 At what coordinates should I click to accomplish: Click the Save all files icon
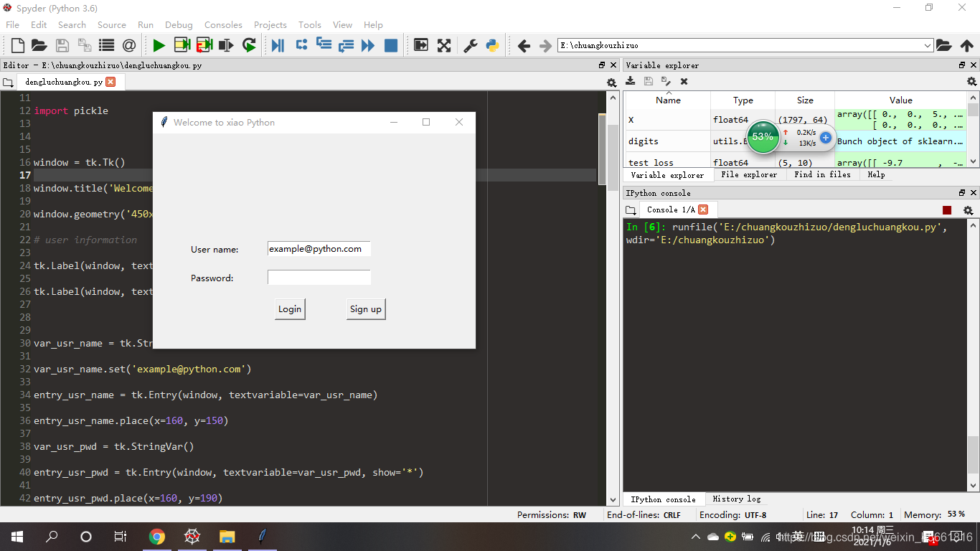85,46
